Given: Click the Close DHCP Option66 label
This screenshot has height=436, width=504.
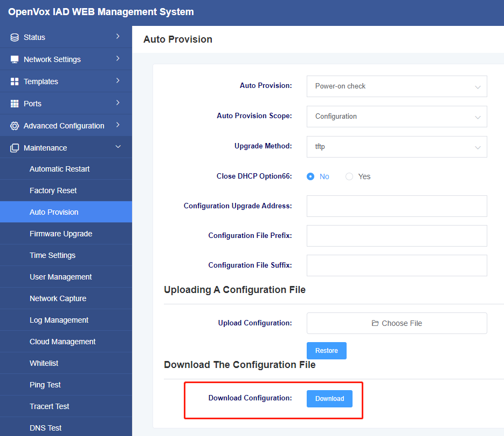Looking at the screenshot, I should click(254, 176).
